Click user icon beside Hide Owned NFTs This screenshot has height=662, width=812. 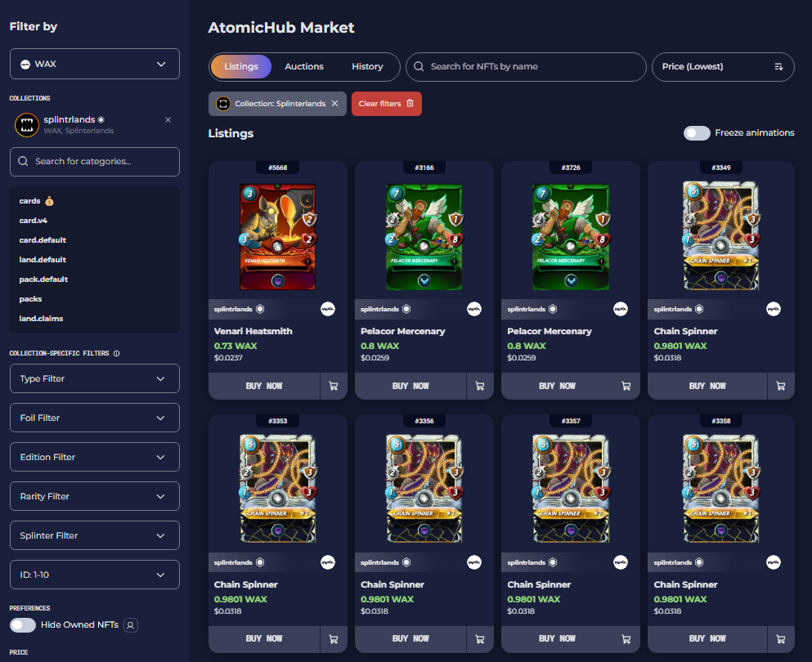click(131, 625)
